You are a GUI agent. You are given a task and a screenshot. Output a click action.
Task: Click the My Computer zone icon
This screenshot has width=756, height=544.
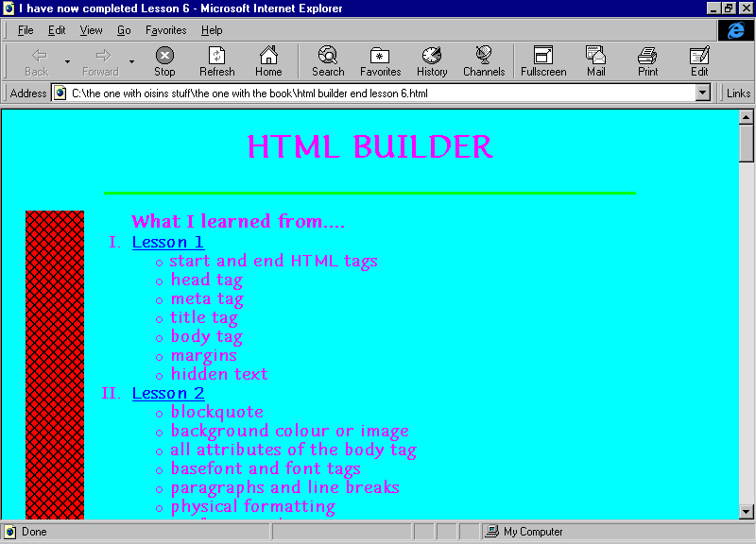tap(491, 532)
